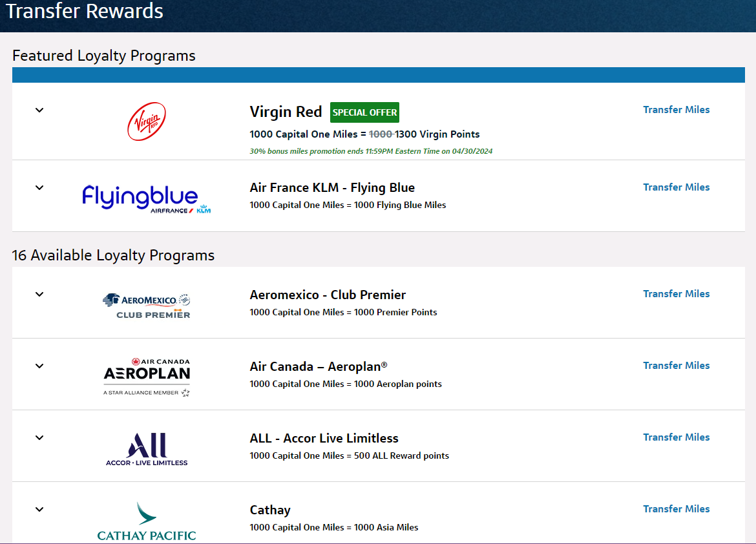Expand the Aeromexico Club Premier row
The height and width of the screenshot is (544, 756).
click(x=39, y=294)
